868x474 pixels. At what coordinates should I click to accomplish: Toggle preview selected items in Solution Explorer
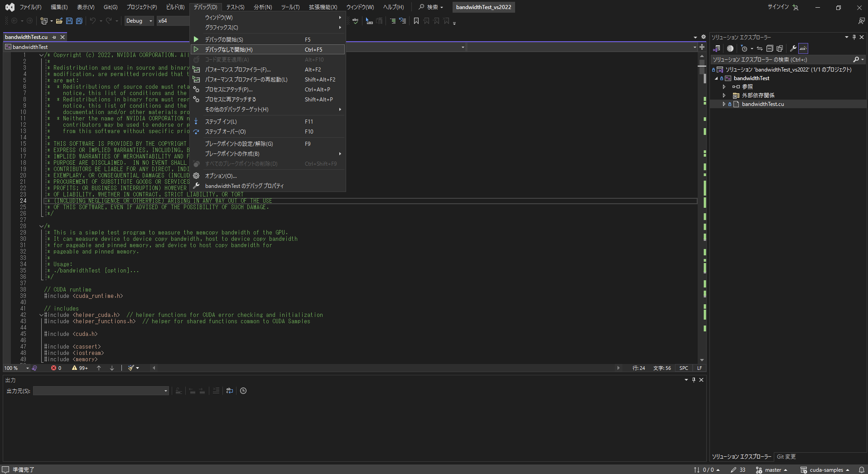803,48
